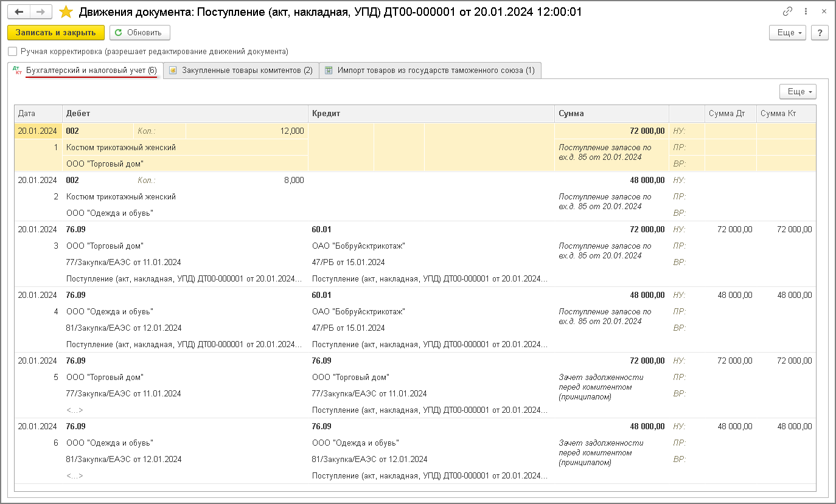Viewport: 836px width, 504px height.
Task: Go forward with the right arrow button
Action: tap(41, 12)
